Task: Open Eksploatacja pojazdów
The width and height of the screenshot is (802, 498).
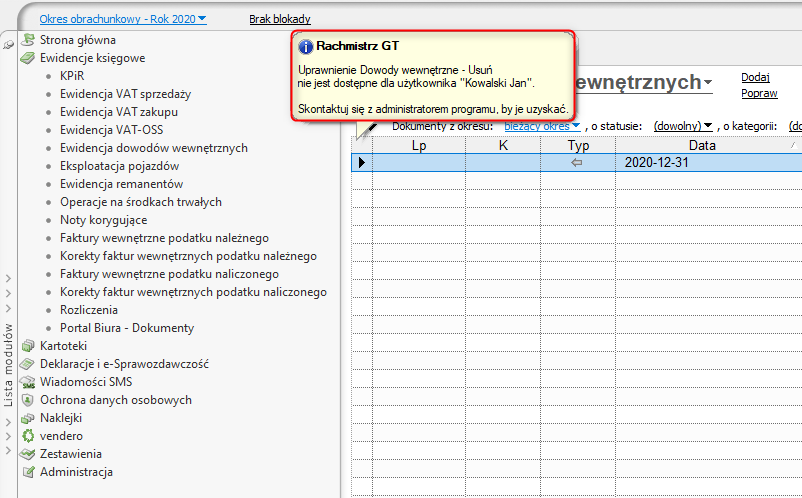Action: point(120,166)
